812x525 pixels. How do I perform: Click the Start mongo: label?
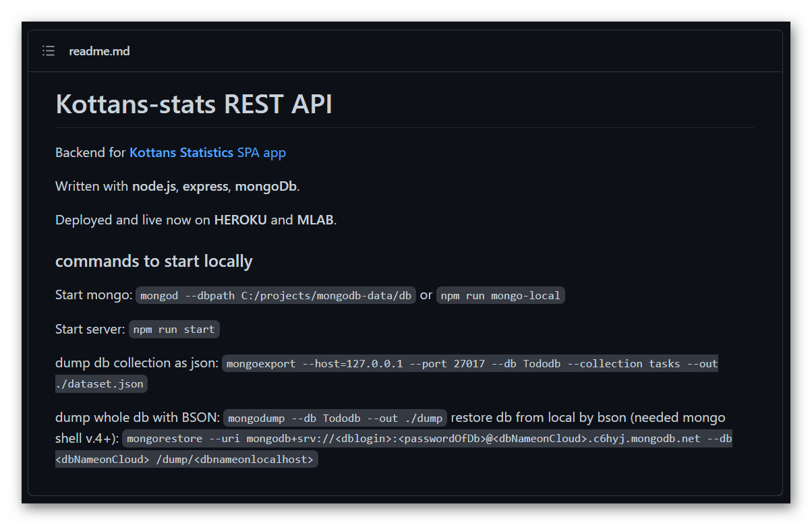(94, 295)
